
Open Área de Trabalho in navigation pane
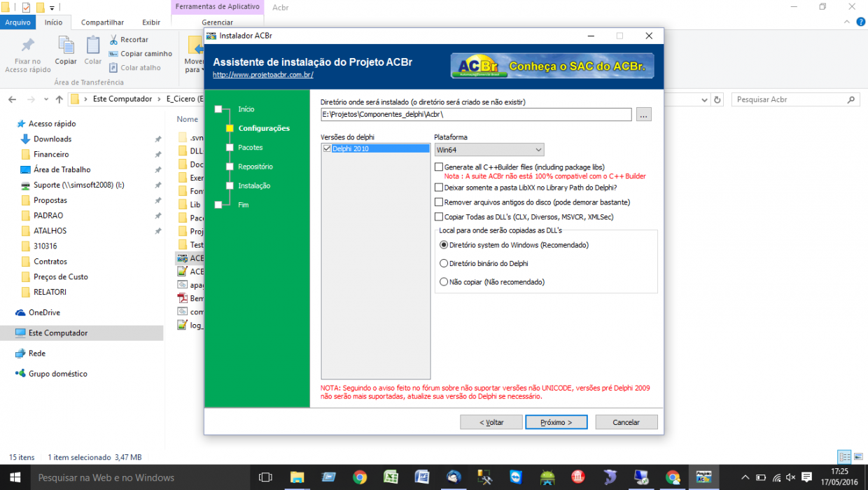click(62, 169)
